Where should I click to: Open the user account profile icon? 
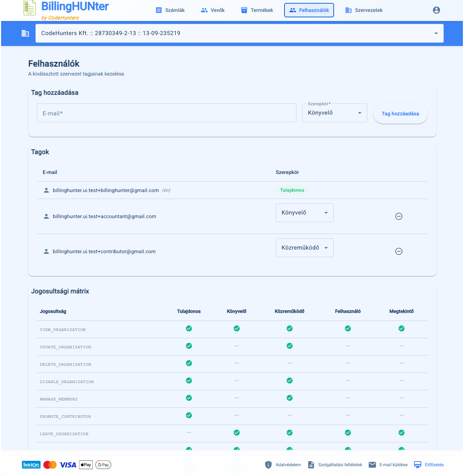click(436, 10)
